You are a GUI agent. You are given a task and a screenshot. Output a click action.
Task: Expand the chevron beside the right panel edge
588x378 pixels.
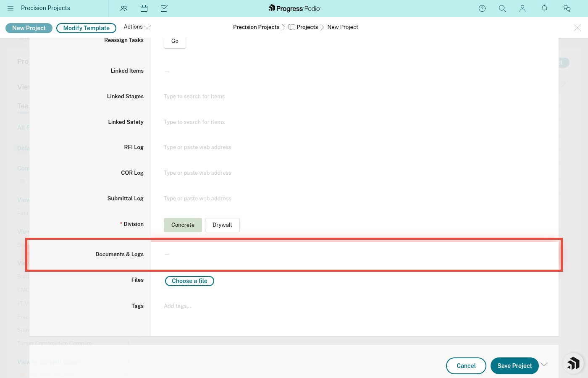(x=563, y=83)
